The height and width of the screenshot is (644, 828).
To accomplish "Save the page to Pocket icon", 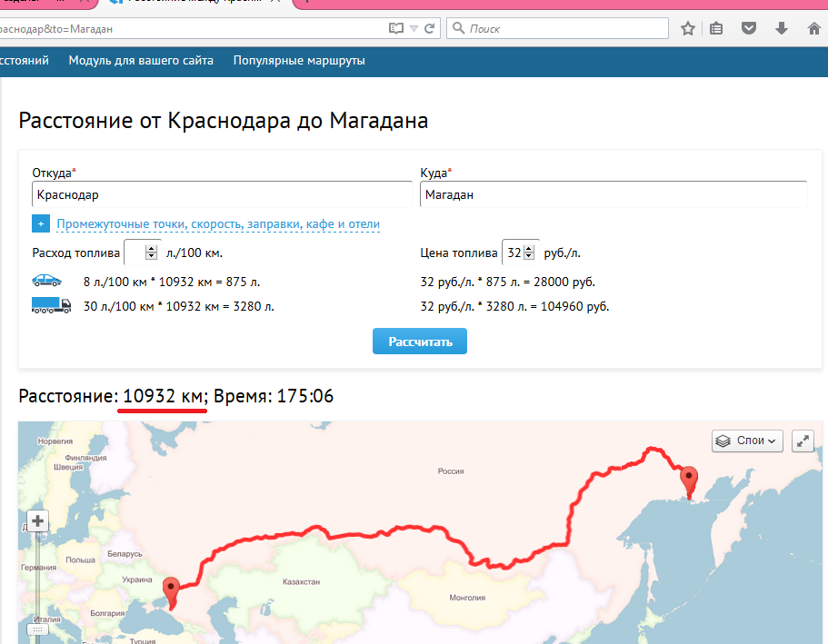I will coord(748,28).
